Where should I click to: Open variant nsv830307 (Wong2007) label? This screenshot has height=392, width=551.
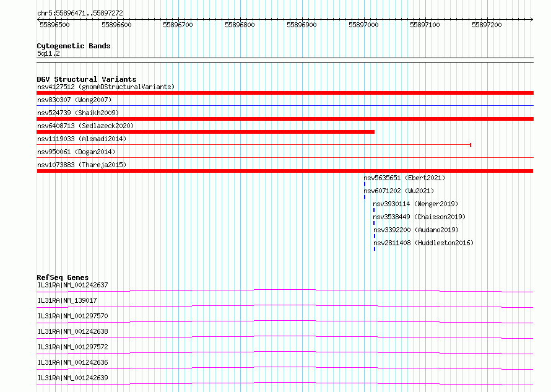(x=74, y=100)
